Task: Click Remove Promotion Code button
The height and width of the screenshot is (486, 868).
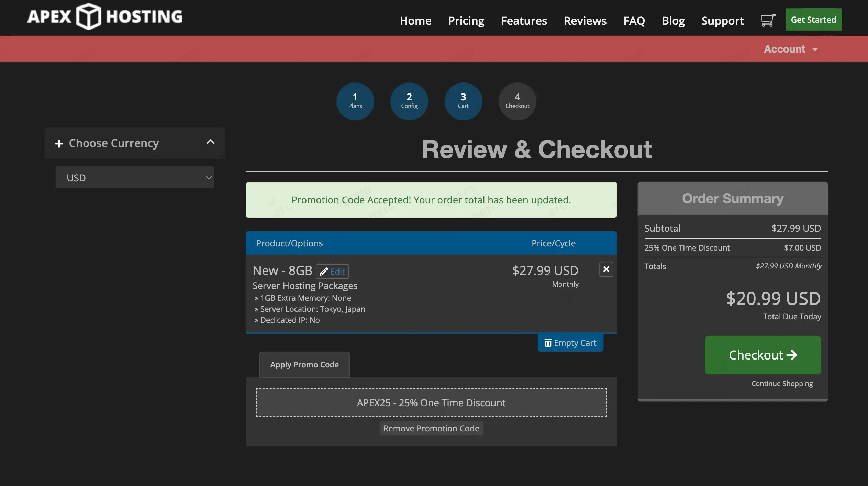Action: pos(431,428)
